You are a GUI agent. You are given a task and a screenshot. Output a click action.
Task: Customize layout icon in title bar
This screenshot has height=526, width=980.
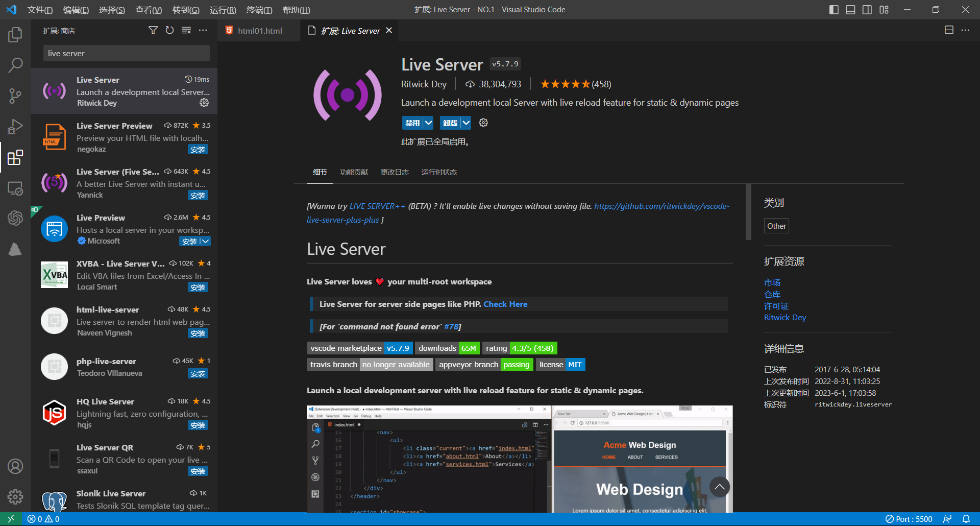click(884, 10)
